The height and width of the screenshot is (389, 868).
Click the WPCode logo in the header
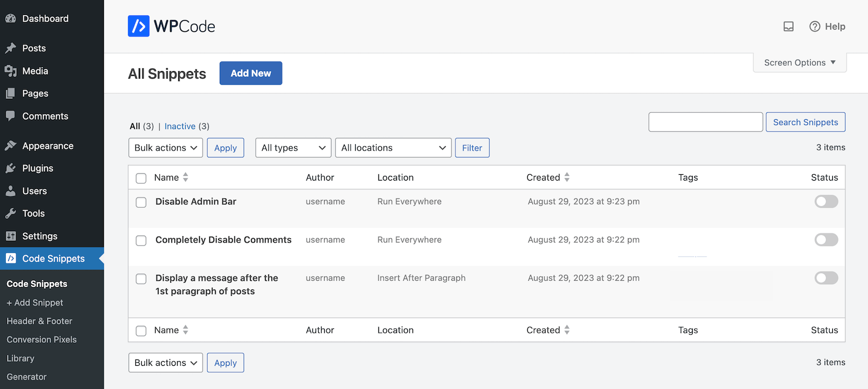(x=171, y=26)
